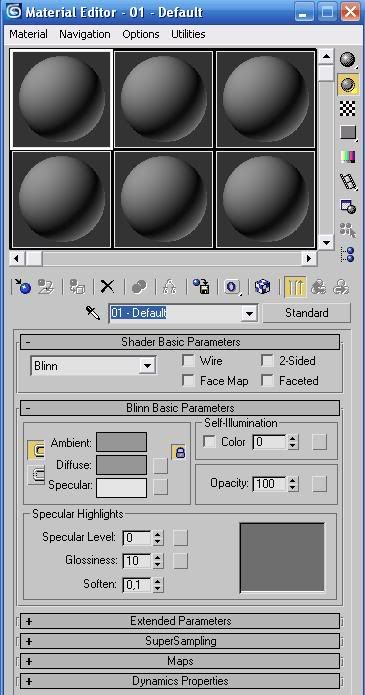Click the checkered Background icon
The image size is (365, 695).
pos(348,108)
